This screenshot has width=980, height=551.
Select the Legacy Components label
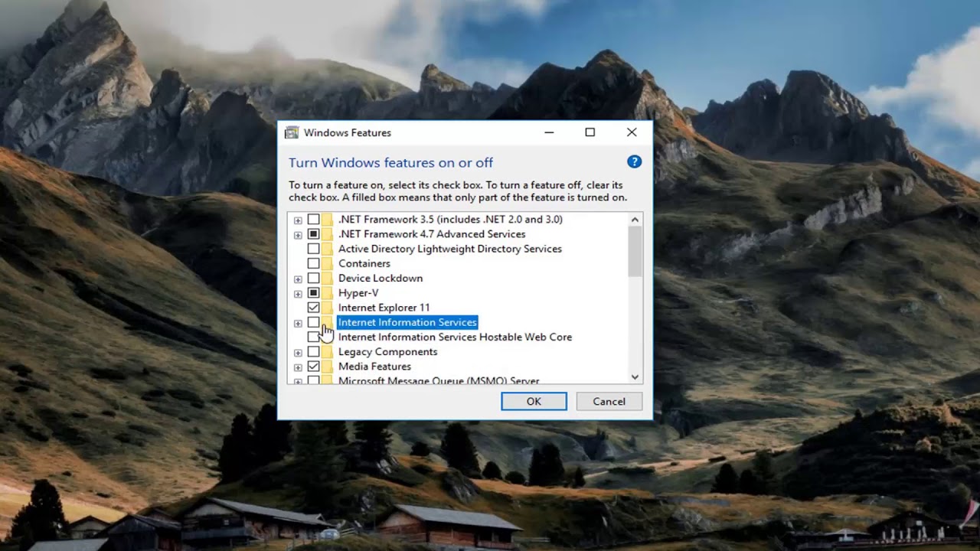pos(388,352)
